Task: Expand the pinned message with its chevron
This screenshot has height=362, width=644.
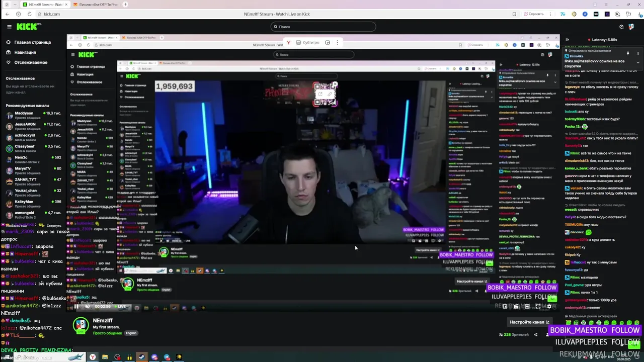Action: tap(638, 62)
